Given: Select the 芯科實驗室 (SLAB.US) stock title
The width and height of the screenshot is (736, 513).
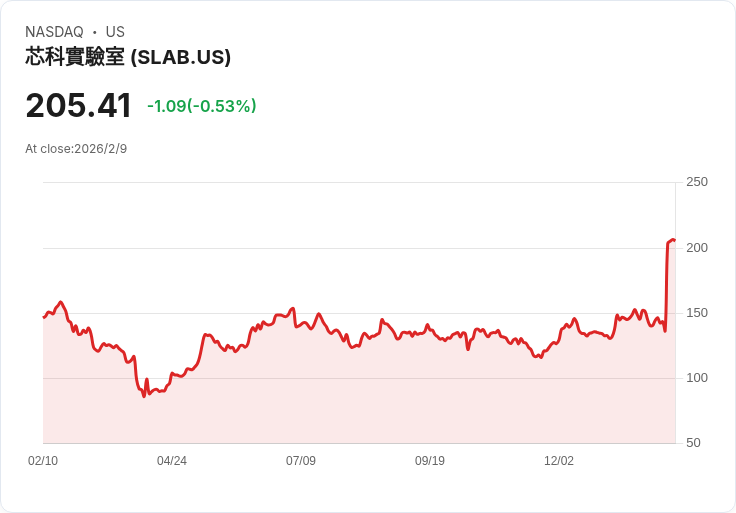Looking at the screenshot, I should click(128, 58).
